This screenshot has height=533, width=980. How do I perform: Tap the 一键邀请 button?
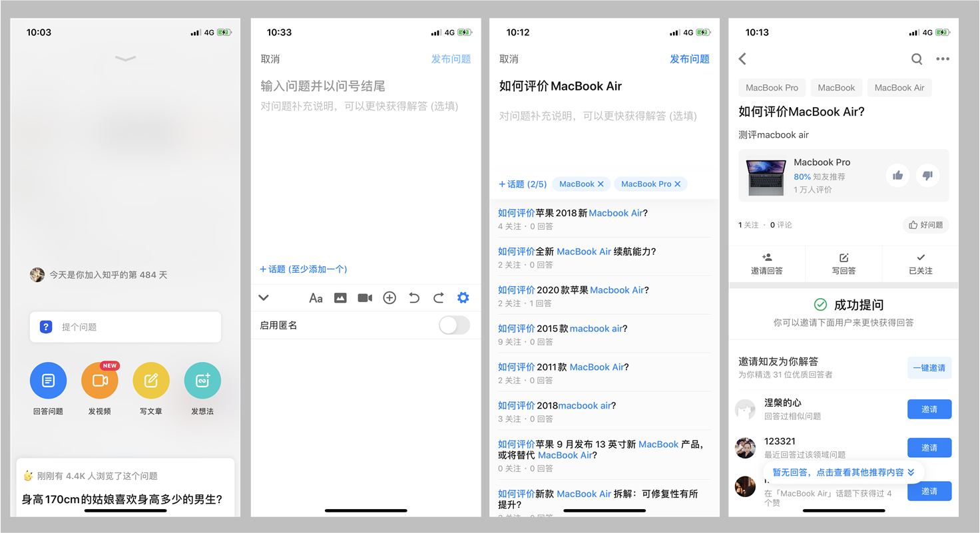tap(929, 368)
